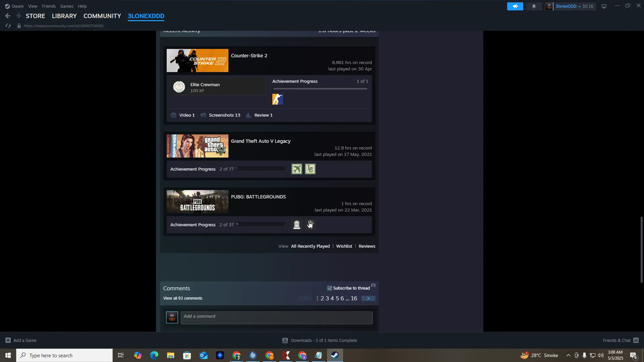This screenshot has height=362, width=644.
Task: Switch to the LIBRARY tab
Action: [64, 16]
